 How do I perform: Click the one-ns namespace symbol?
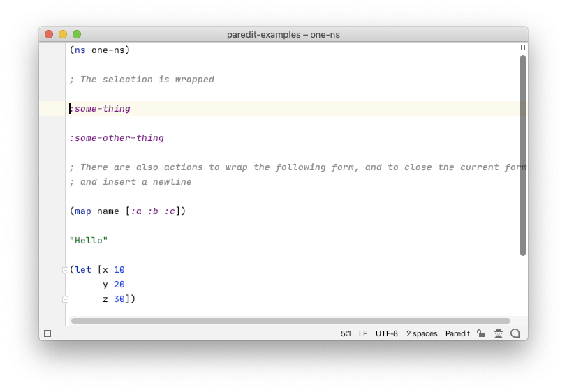[108, 50]
